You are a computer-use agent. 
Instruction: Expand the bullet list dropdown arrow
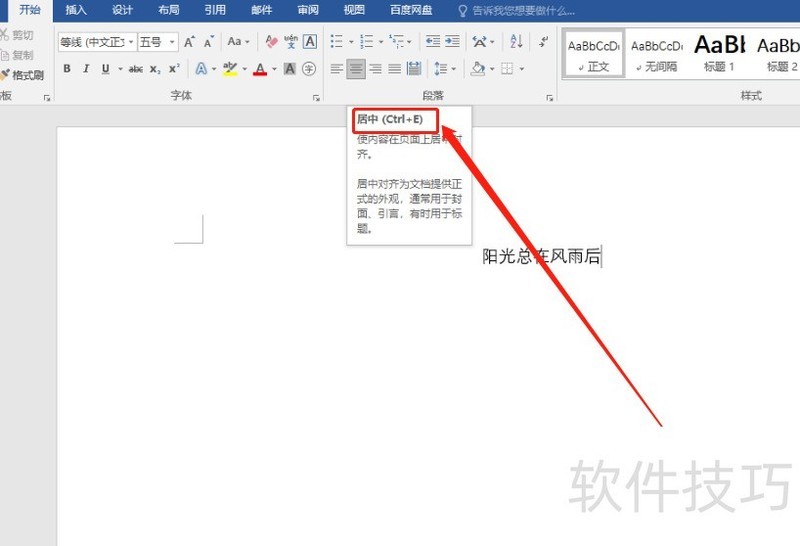tap(351, 42)
